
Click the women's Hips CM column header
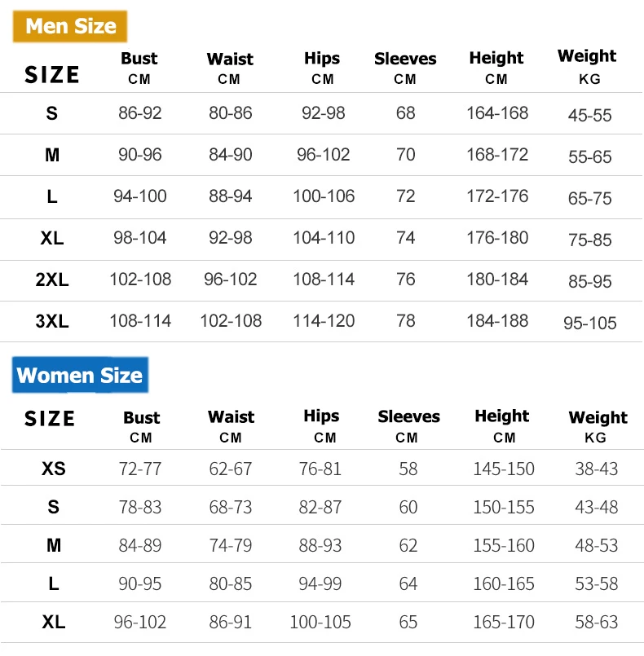click(322, 426)
